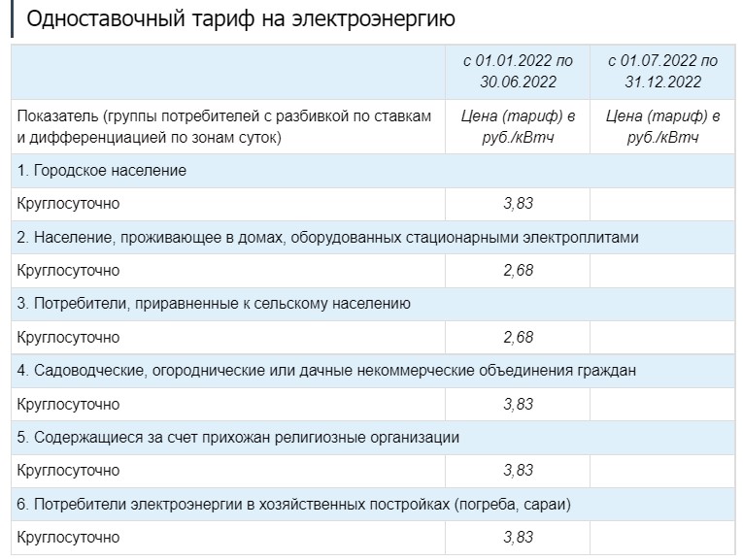
Task: Select the row about стационарными электроплитами
Action: coord(328,237)
